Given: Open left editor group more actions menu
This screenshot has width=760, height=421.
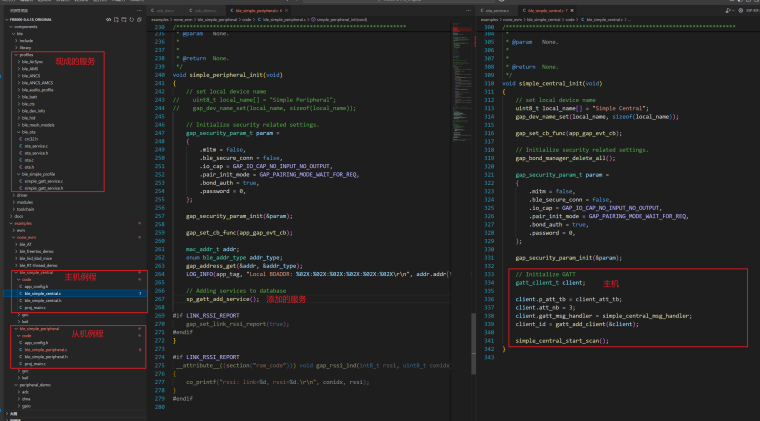Looking at the screenshot, I should pos(468,10).
